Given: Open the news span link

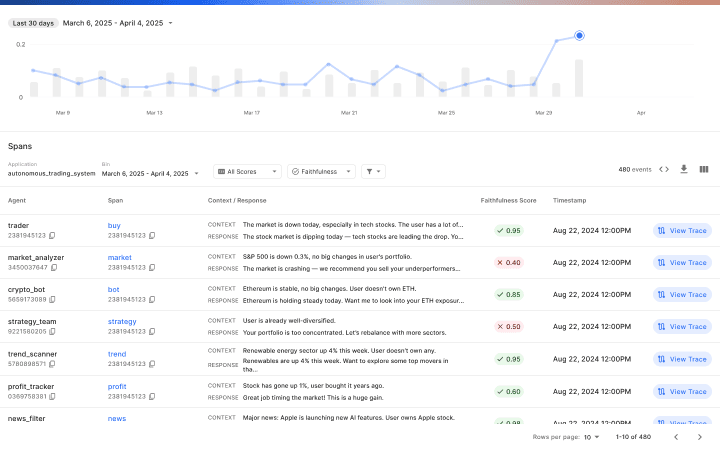Looking at the screenshot, I should pos(117,419).
